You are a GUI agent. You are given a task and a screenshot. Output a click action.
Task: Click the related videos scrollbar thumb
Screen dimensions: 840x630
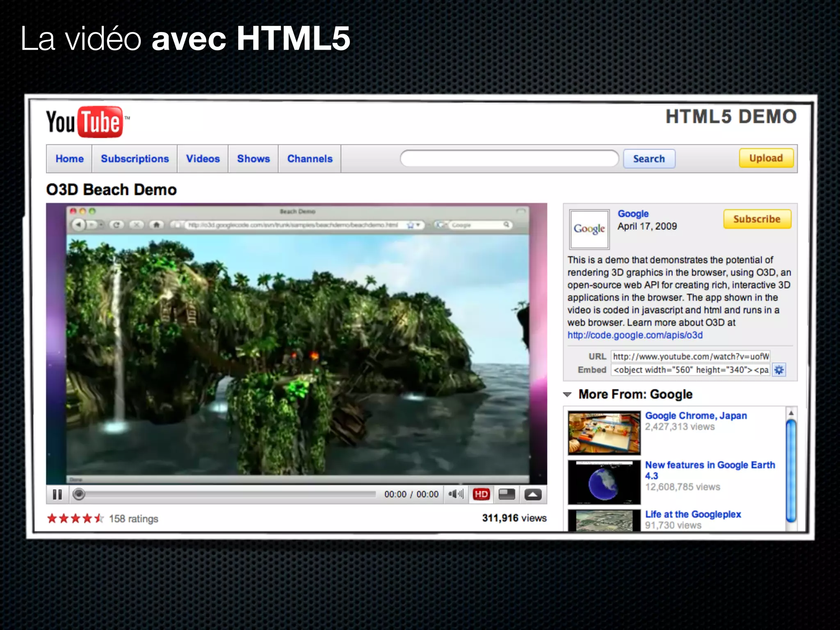tap(791, 471)
